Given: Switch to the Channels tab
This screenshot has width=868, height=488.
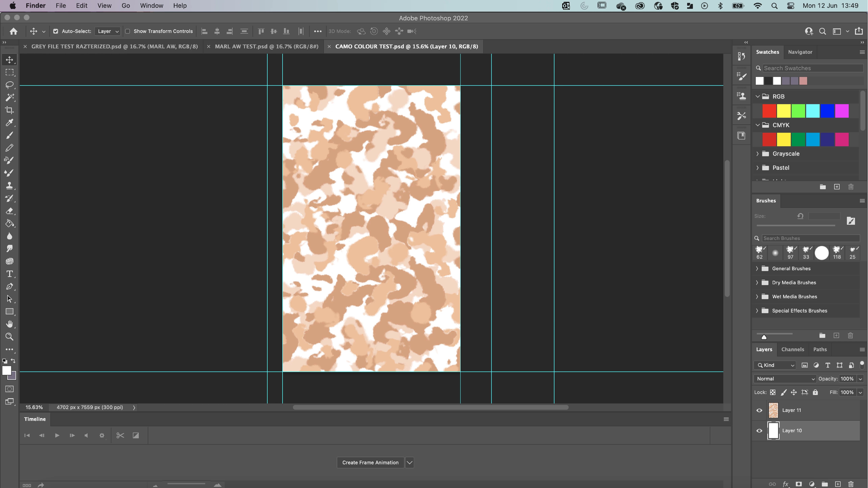Looking at the screenshot, I should 792,350.
